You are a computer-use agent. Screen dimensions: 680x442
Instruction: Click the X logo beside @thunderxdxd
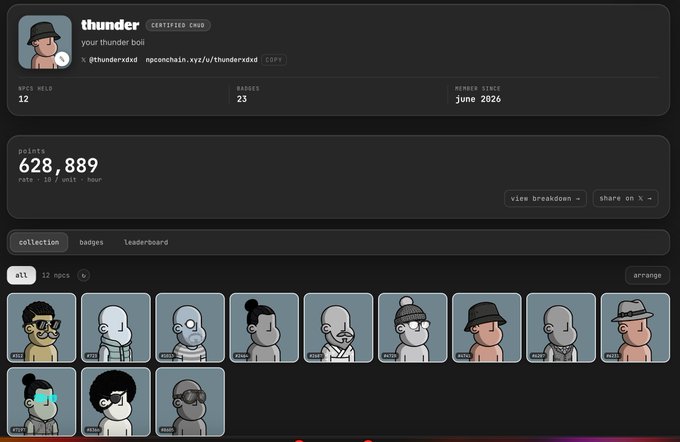coord(83,60)
